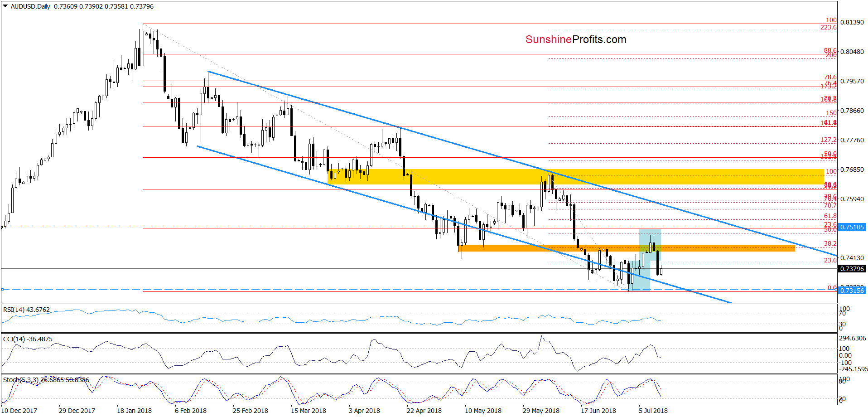The width and height of the screenshot is (868, 417).
Task: Click the 29 May 2018 date label
Action: (x=541, y=411)
